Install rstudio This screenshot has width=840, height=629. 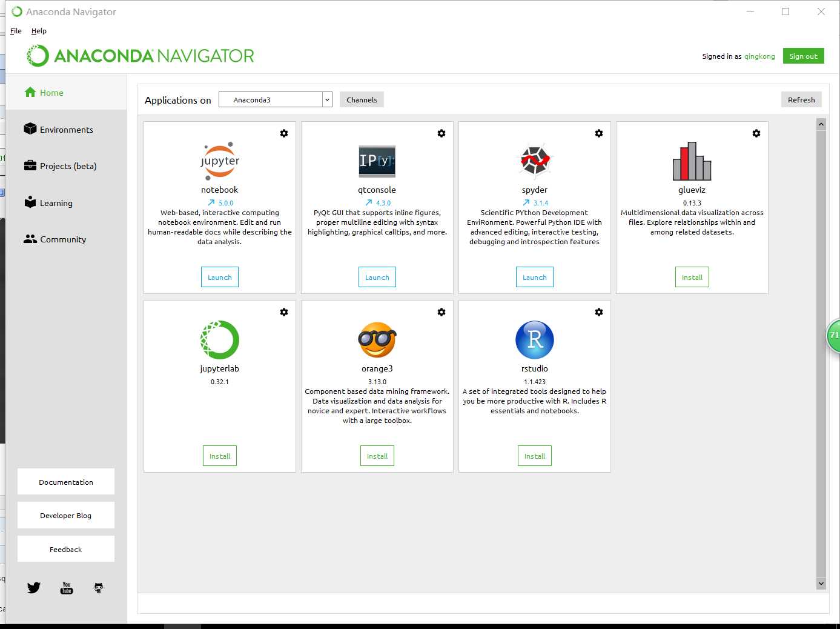[x=535, y=456]
